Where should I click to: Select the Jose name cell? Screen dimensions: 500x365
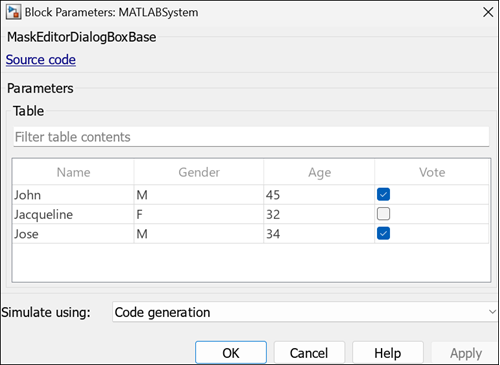point(73,234)
